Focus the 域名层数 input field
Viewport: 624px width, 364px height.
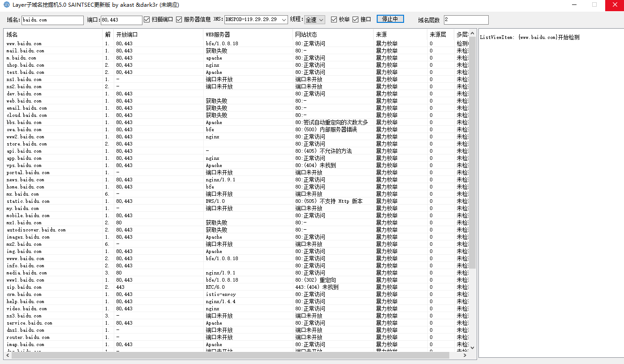point(466,20)
